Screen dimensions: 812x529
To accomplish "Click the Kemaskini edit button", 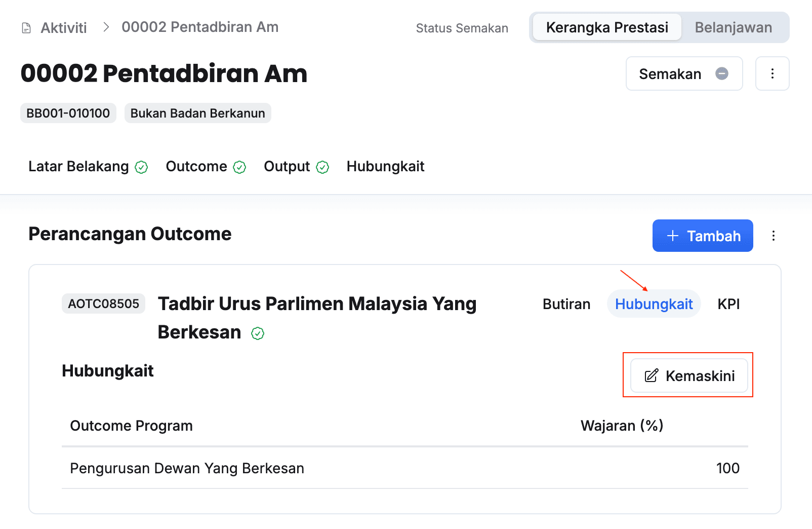I will click(688, 375).
